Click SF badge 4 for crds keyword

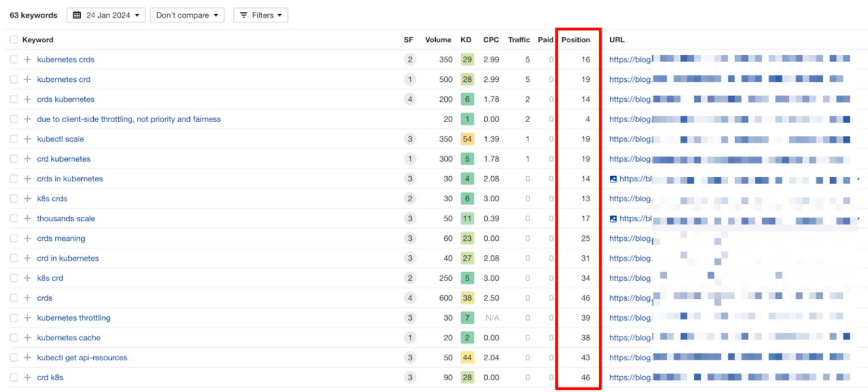pyautogui.click(x=410, y=298)
